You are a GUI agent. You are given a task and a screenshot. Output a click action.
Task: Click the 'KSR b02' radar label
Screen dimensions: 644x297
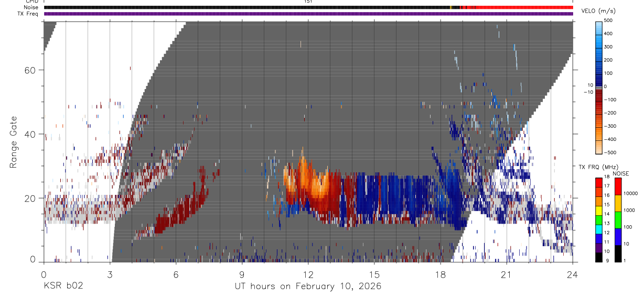pyautogui.click(x=63, y=287)
